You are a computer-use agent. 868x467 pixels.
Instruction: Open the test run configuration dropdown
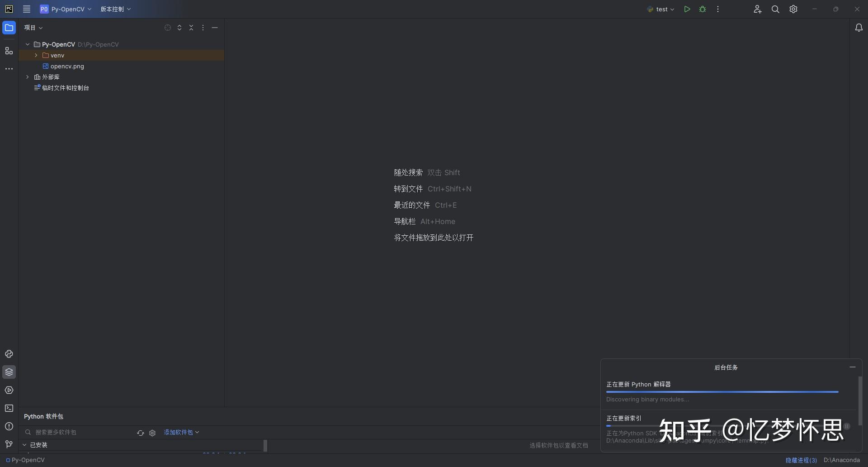tap(661, 9)
